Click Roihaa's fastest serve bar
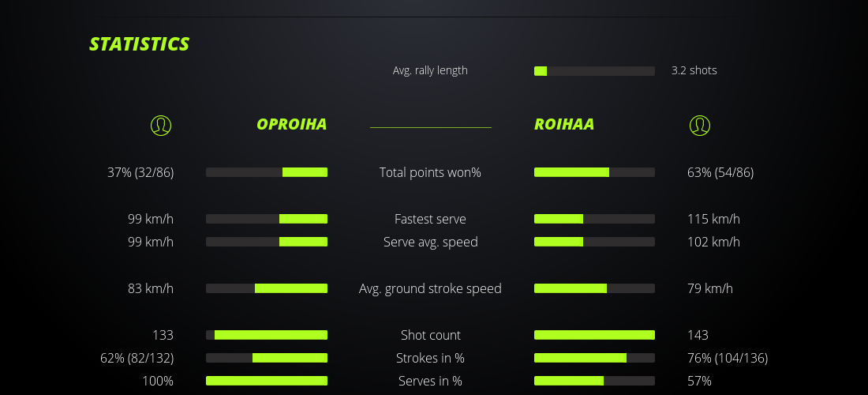Image resolution: width=868 pixels, height=395 pixels. click(x=594, y=219)
